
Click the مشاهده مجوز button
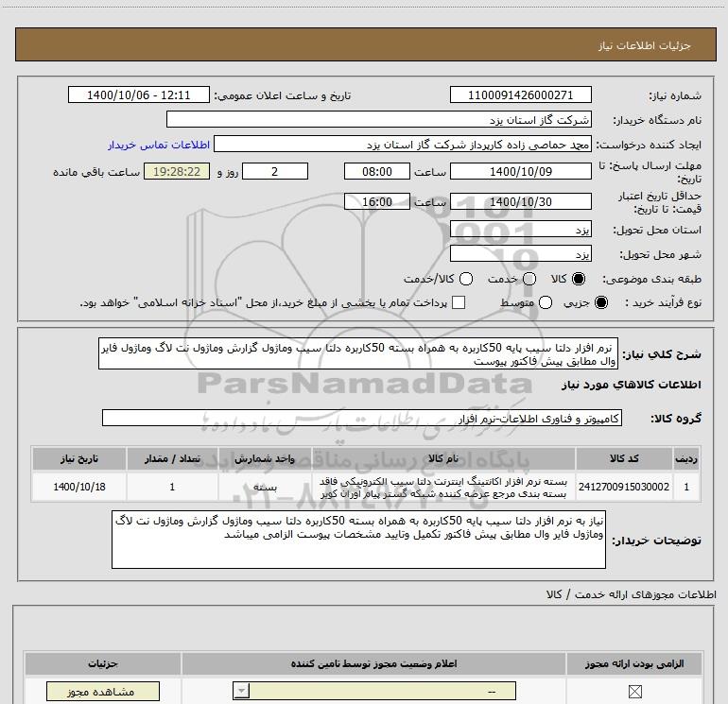point(103,692)
